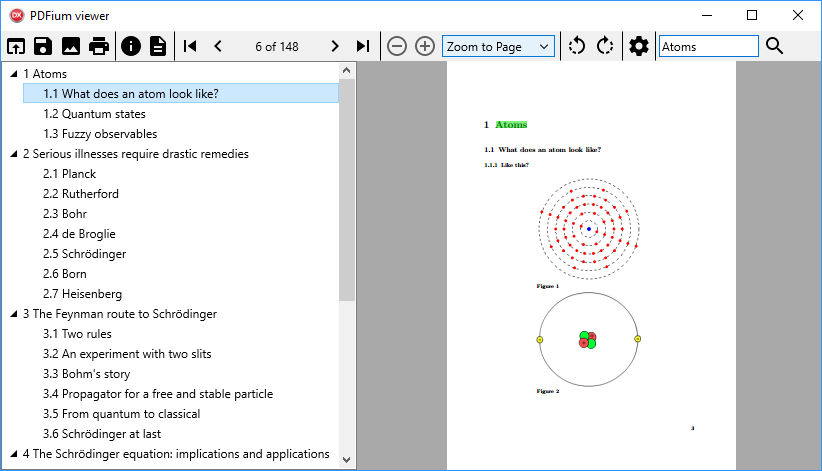Click the Save document icon
This screenshot has width=822, height=471.
tap(43, 47)
